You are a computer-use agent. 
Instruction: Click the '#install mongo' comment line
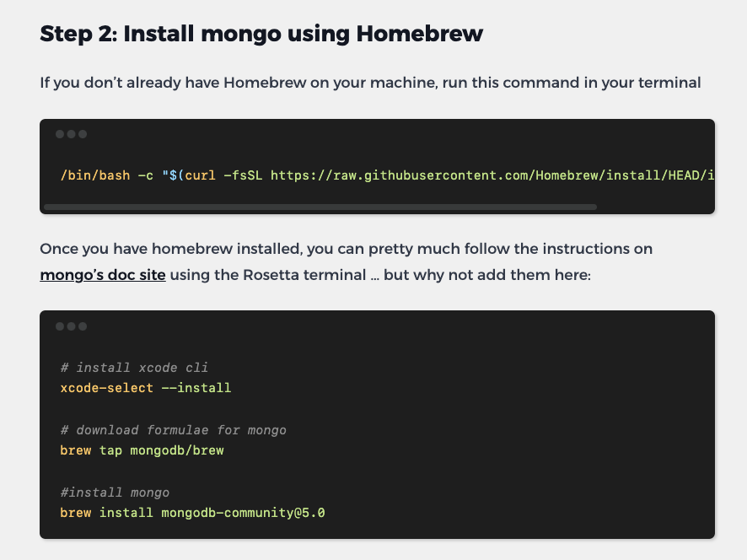(115, 493)
